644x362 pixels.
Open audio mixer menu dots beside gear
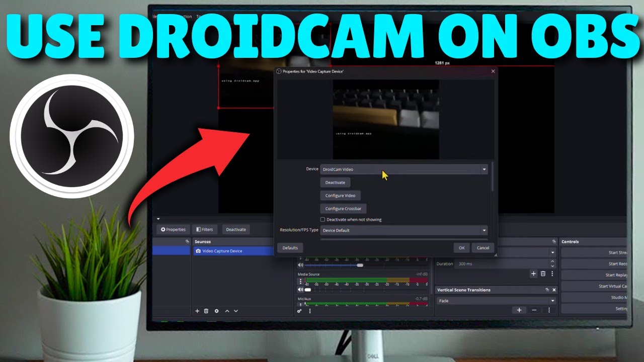tap(309, 311)
